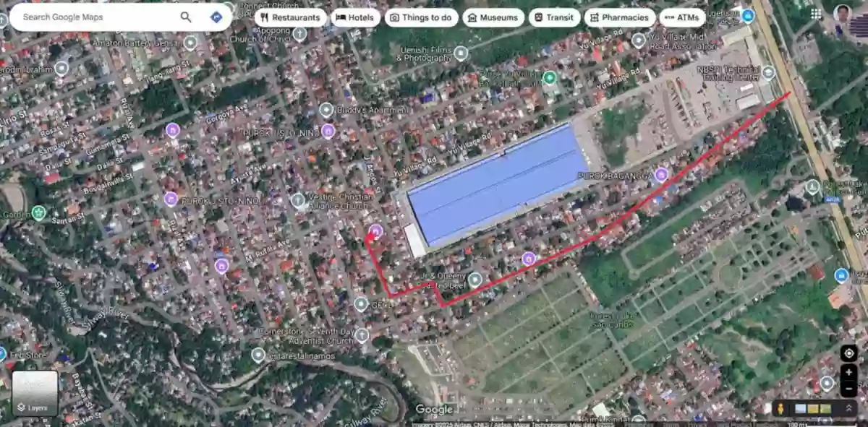Focus the Search Google Maps field
Viewport: 868px width, 427px height.
tap(98, 17)
